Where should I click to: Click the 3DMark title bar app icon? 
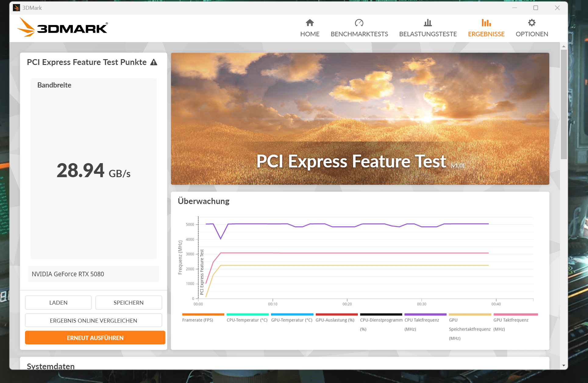point(16,8)
